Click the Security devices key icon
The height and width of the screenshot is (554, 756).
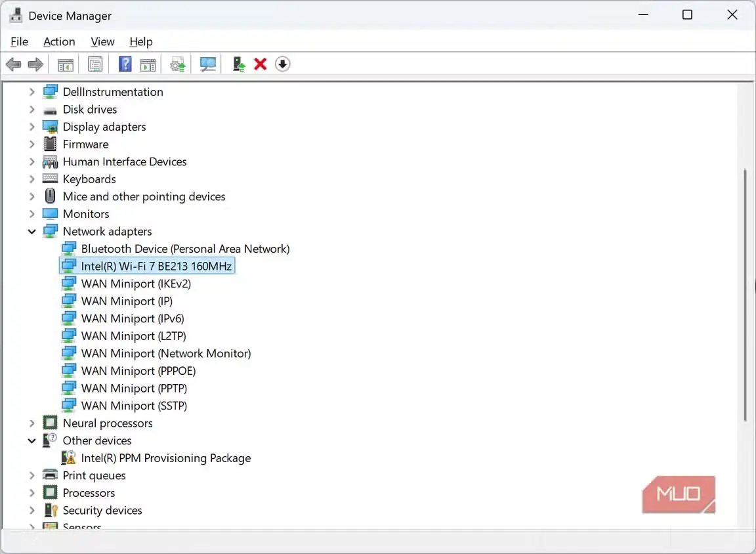click(51, 510)
